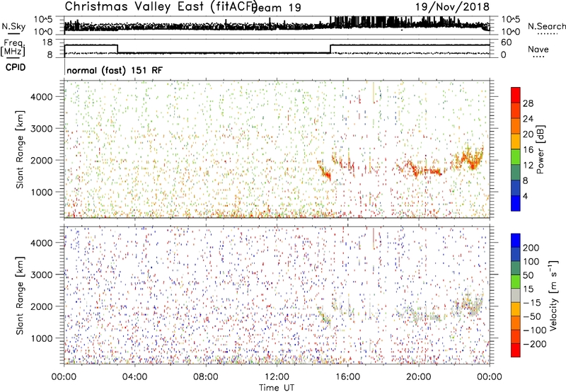Click the "-100" value on the velocity colorbar
Viewport: 566px width, 392px height.
[535, 330]
